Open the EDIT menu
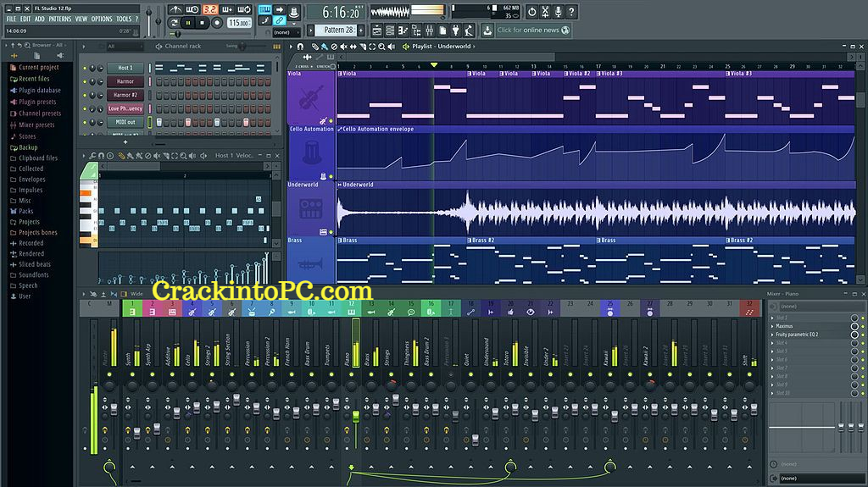 pos(25,19)
